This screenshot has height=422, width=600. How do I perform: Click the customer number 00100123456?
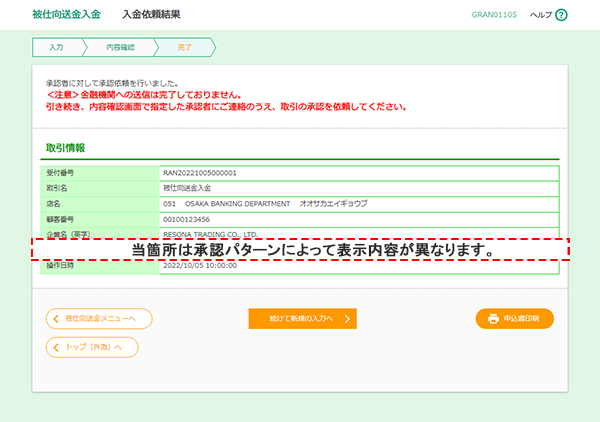pyautogui.click(x=187, y=218)
